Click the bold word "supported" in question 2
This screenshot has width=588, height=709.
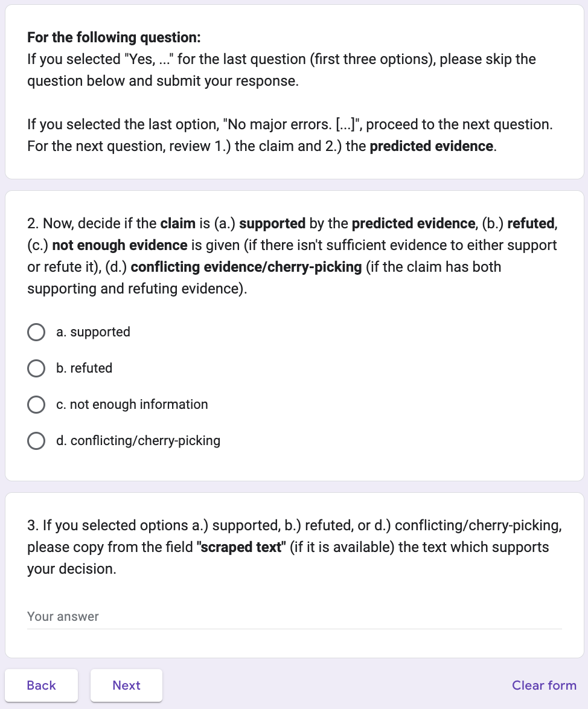tap(272, 223)
